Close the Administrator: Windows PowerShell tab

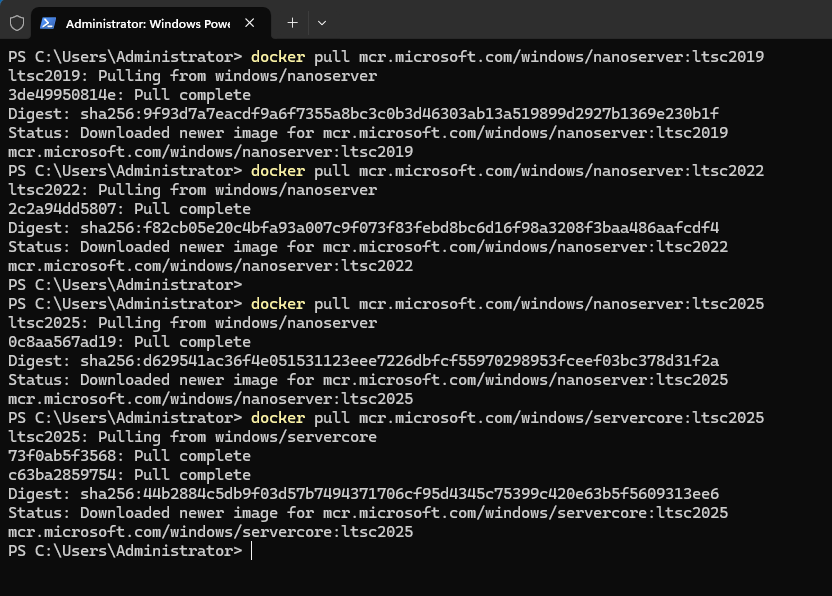(249, 22)
